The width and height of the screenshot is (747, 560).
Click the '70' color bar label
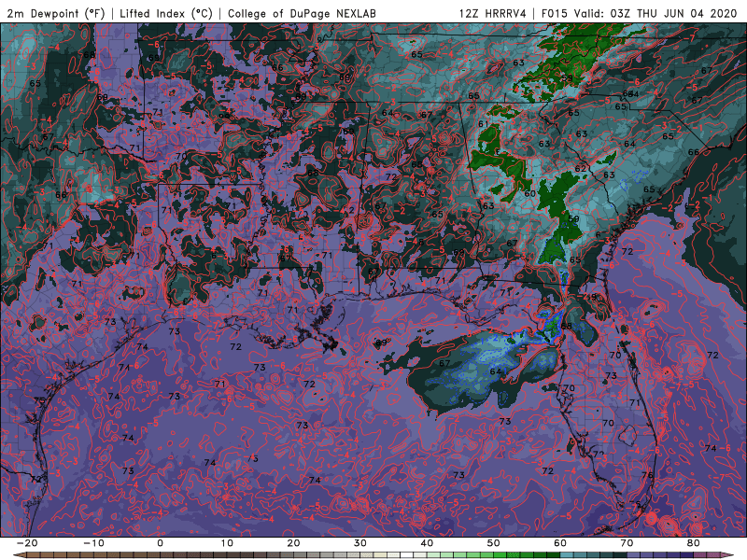tap(627, 543)
